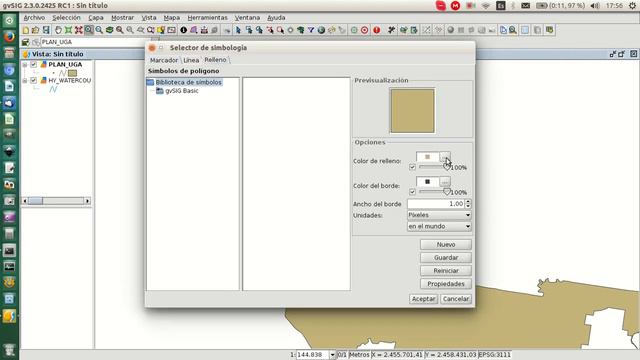This screenshot has height=360, width=640.
Task: Click the Guardar button
Action: click(x=446, y=258)
